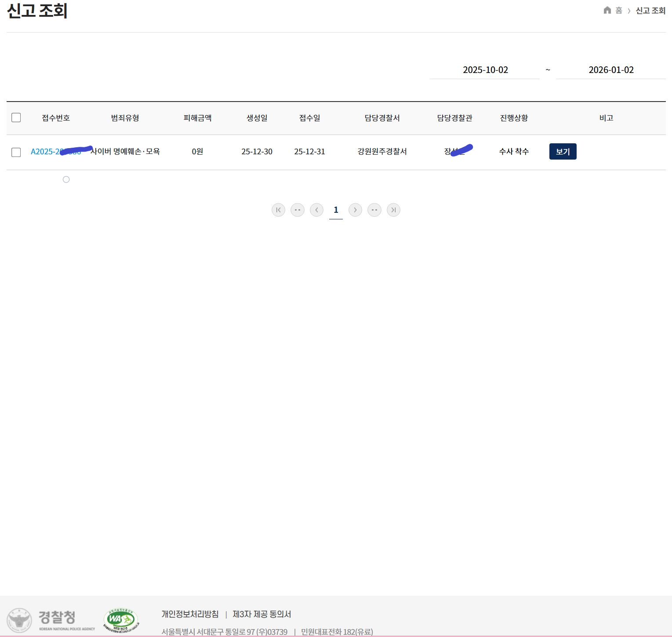
Task: Go to last page pagination icon
Action: coord(393,210)
